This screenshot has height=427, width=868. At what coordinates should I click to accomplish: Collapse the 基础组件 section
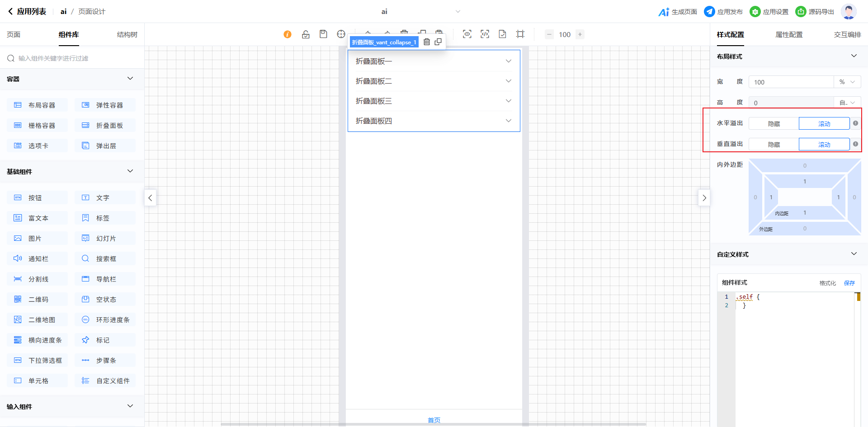click(130, 171)
